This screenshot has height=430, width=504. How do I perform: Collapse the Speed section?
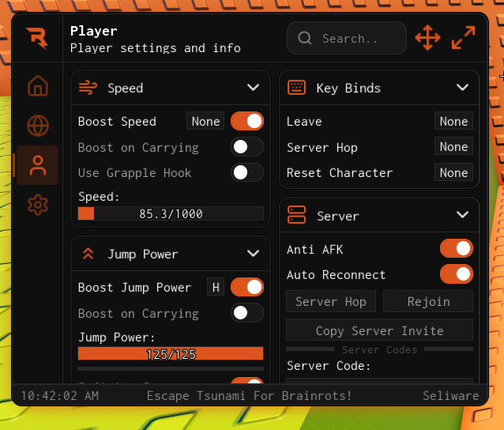click(x=254, y=88)
